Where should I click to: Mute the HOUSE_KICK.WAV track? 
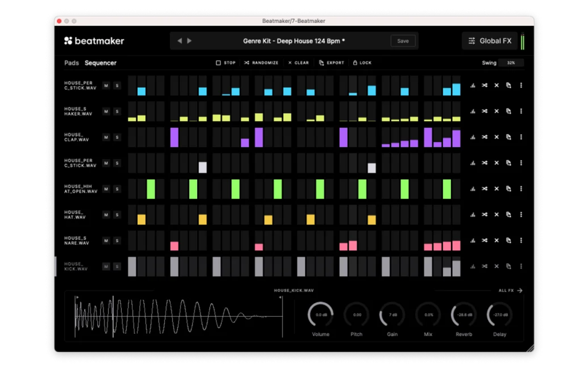(106, 266)
